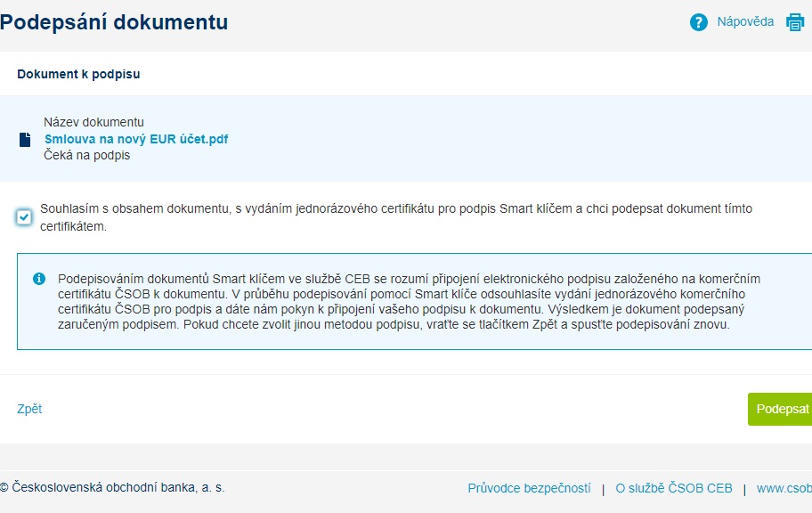812x513 pixels.
Task: Sign the document with Podepsat button
Action: (780, 409)
